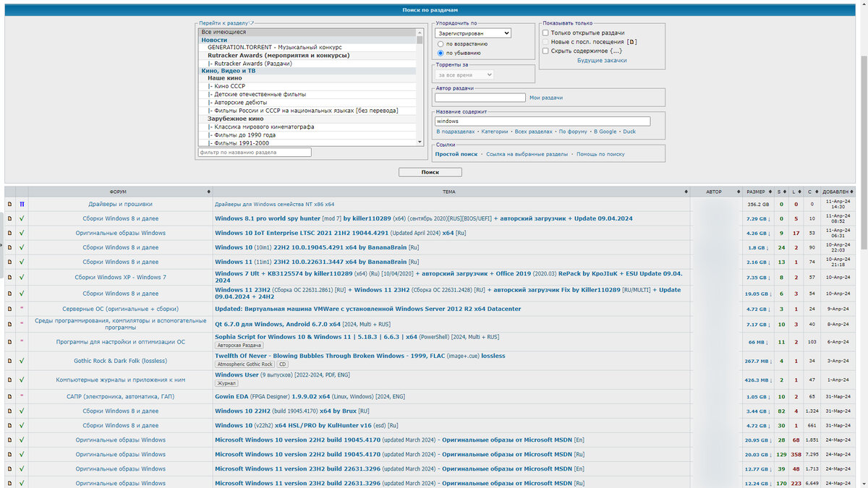Click the Поиск button
This screenshot has width=868, height=488.
(430, 172)
